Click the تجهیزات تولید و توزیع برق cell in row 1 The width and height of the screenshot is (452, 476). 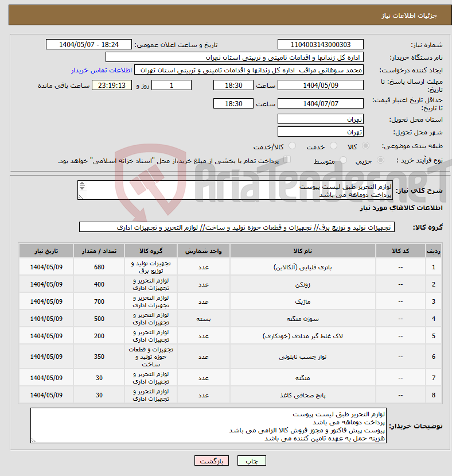click(151, 267)
